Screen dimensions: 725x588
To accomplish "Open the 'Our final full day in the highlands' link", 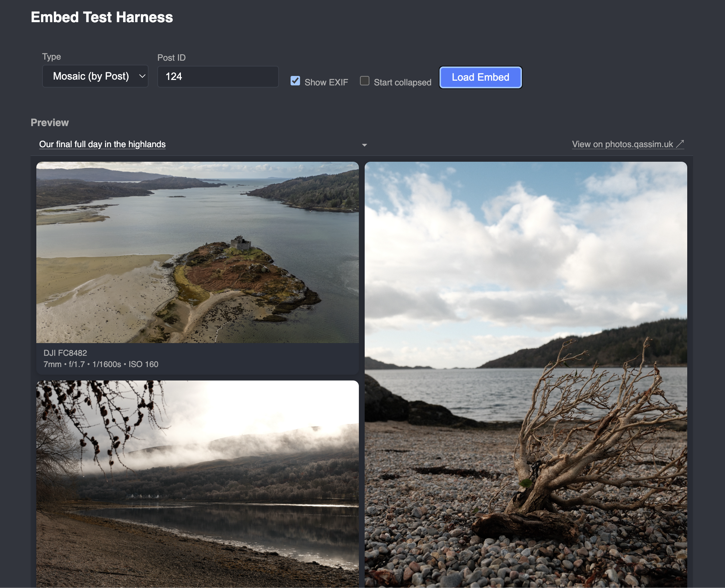I will click(102, 144).
